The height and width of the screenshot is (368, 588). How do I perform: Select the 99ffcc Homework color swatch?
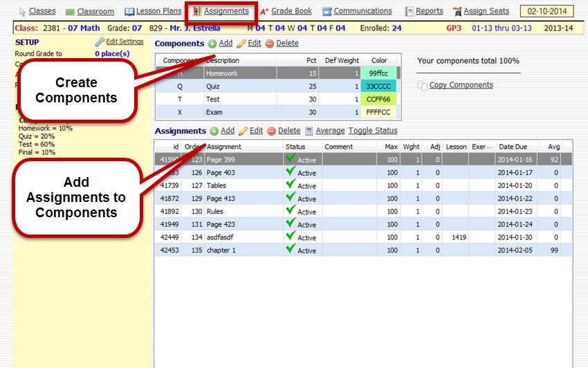click(378, 73)
